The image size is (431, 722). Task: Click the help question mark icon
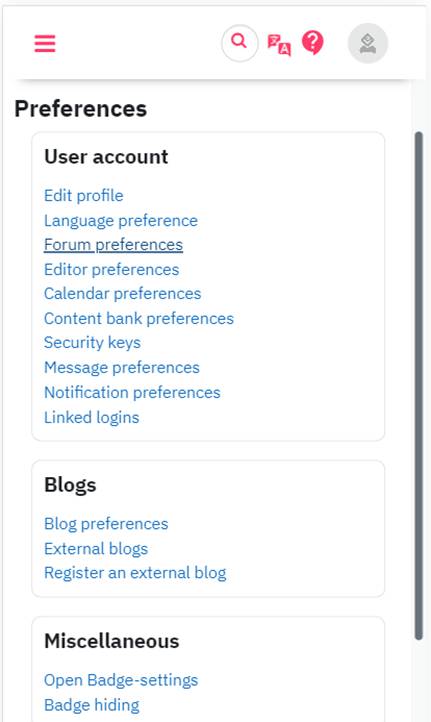click(313, 43)
